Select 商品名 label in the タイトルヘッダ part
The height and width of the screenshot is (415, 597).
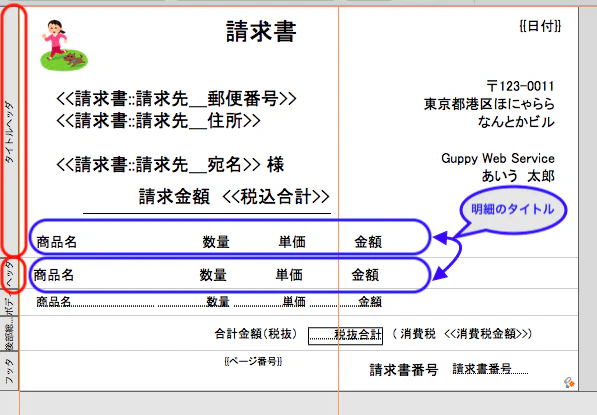point(57,242)
